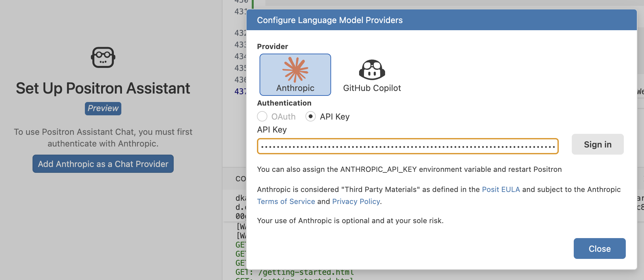Click the API Key label above the field

pos(272,130)
